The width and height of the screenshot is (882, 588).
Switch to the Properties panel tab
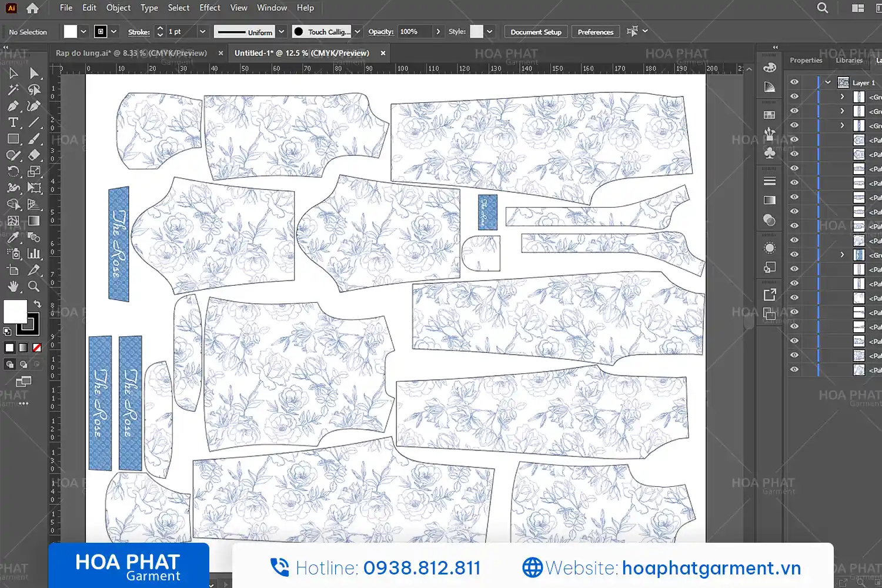click(806, 60)
